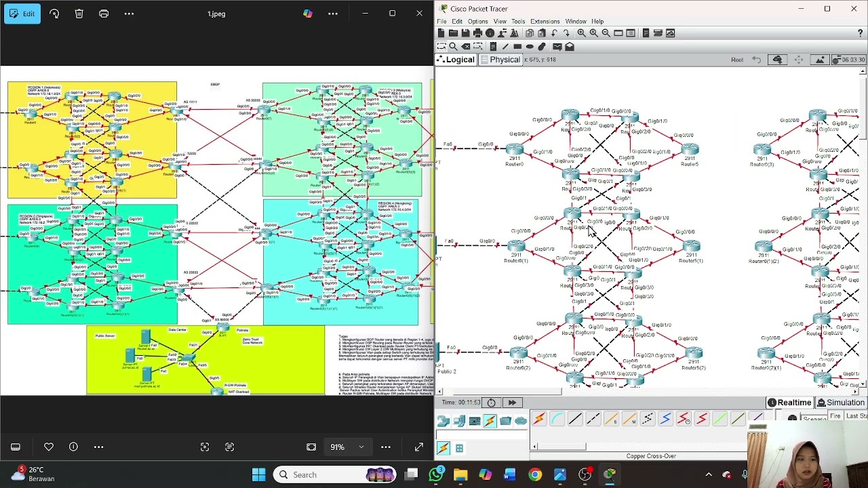Open the Help menu
The height and width of the screenshot is (488, 868).
coord(597,22)
